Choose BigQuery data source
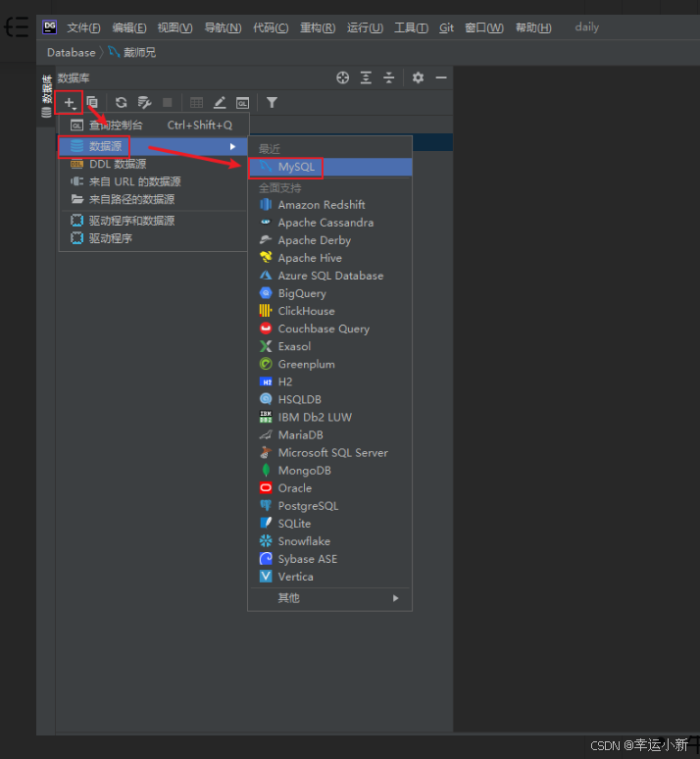700x759 pixels. [330, 293]
